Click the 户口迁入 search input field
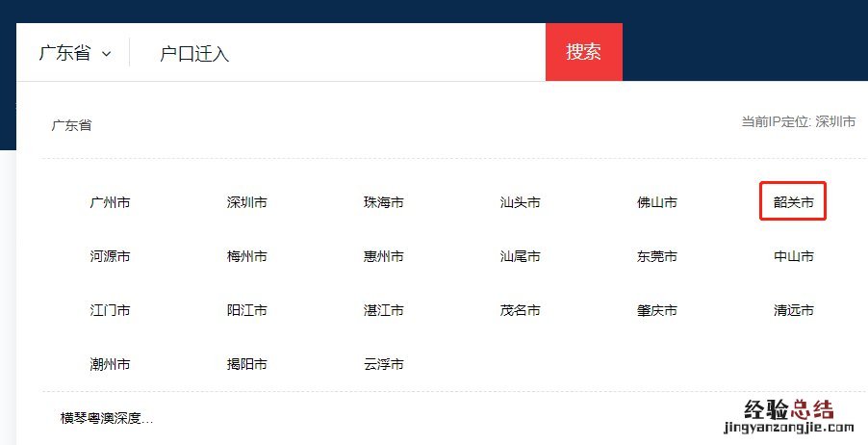868x445 pixels. pos(338,53)
